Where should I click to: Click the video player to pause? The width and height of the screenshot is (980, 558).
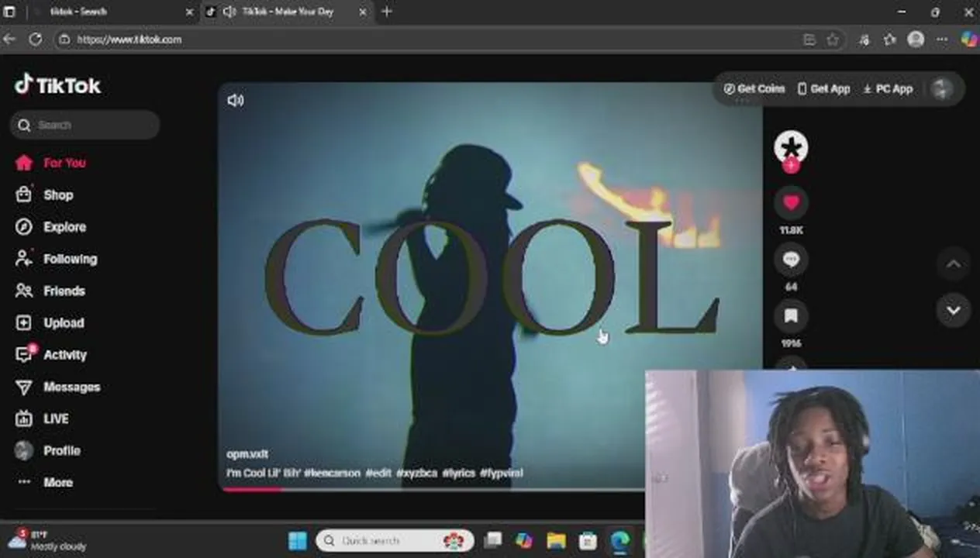(x=490, y=287)
